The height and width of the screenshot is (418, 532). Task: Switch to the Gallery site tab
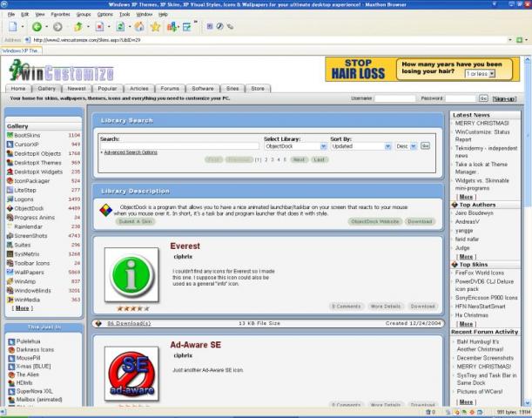[x=46, y=88]
